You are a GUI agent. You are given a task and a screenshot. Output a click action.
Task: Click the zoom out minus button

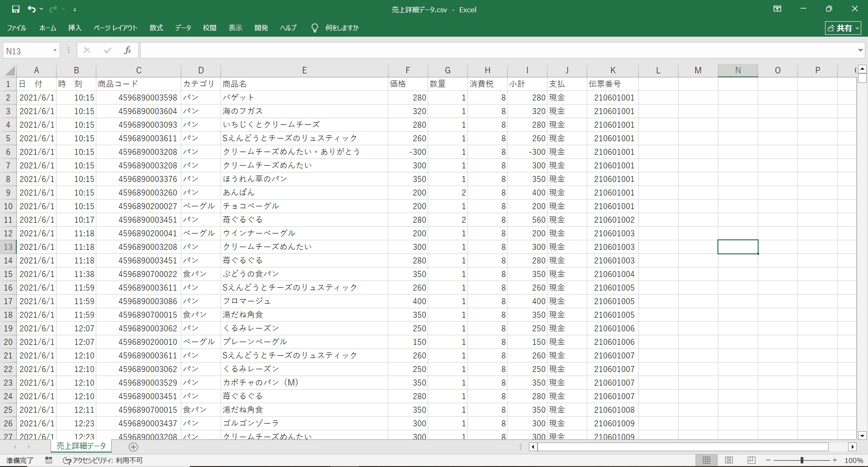768,460
